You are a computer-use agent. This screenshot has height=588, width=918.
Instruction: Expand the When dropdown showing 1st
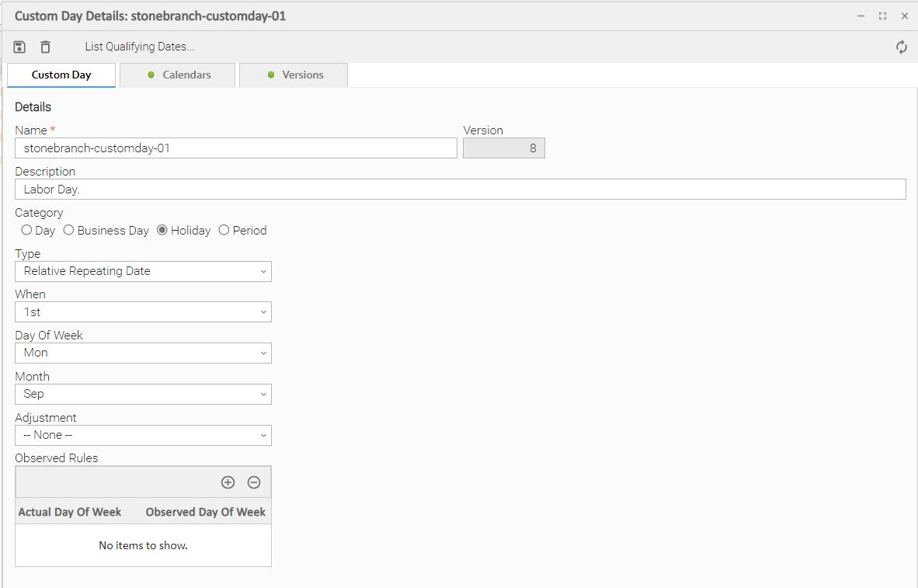tap(143, 312)
